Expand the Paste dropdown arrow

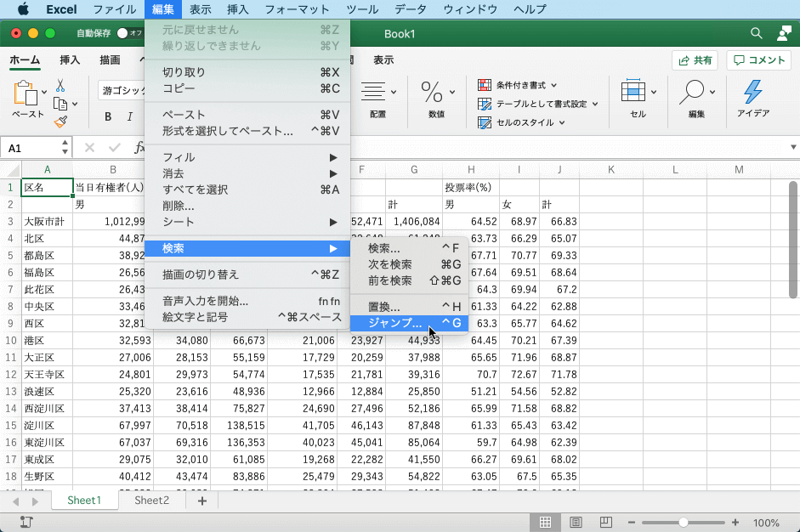click(44, 92)
